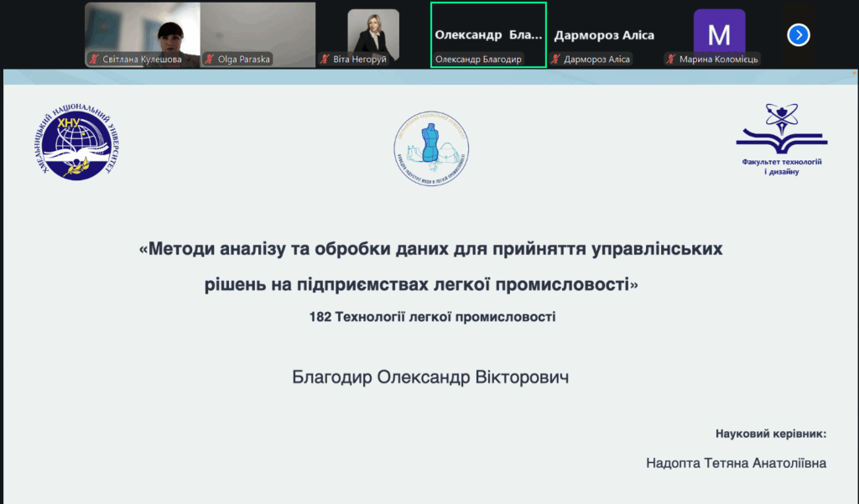Click muted microphone icon beside Olga Paraska
The image size is (859, 504).
point(210,60)
